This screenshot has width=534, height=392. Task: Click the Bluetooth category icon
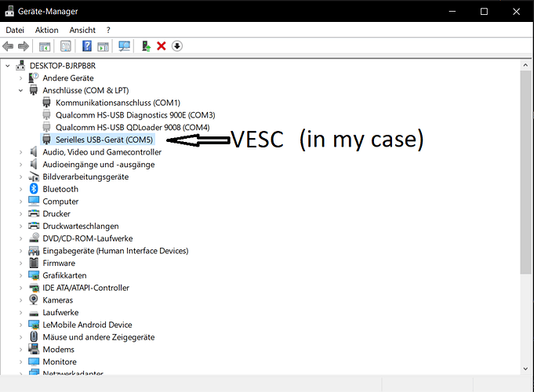tap(34, 189)
